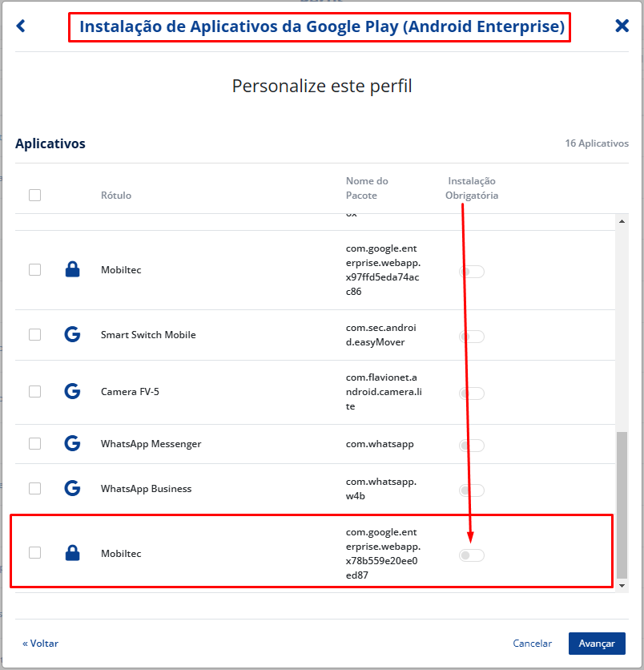This screenshot has width=644, height=670.
Task: Toggle mandatory install for WhatsApp Business
Action: (472, 490)
